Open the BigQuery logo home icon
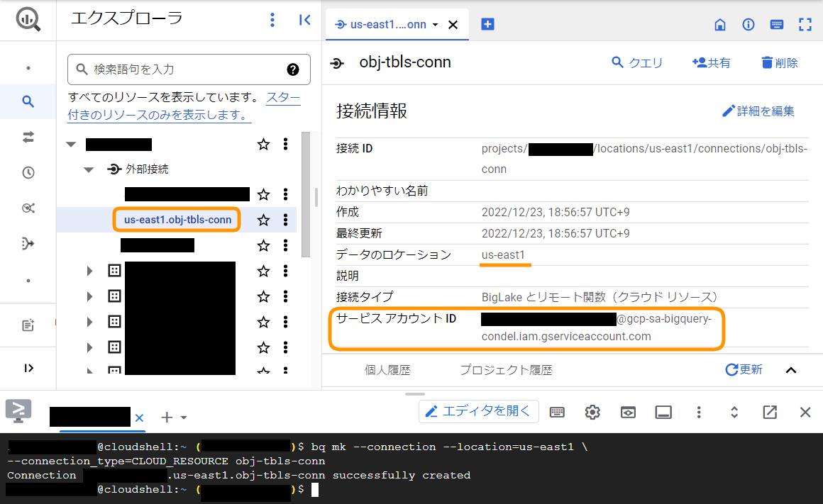The width and height of the screenshot is (823, 504). pos(28,19)
